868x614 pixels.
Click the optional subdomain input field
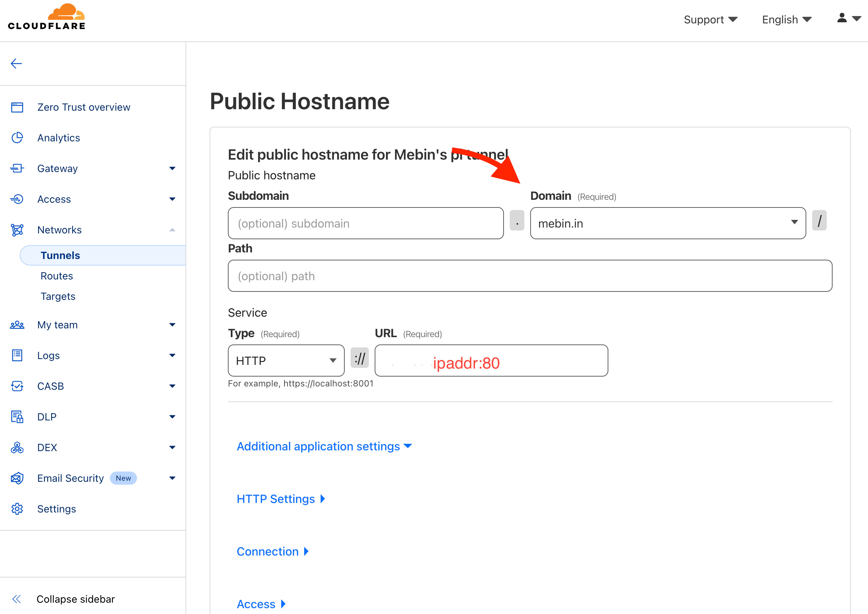pyautogui.click(x=366, y=223)
